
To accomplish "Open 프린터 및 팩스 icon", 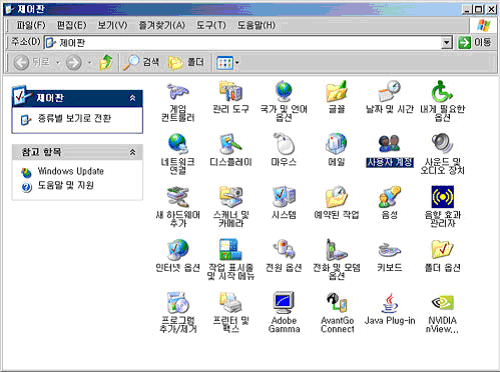I will [x=231, y=303].
